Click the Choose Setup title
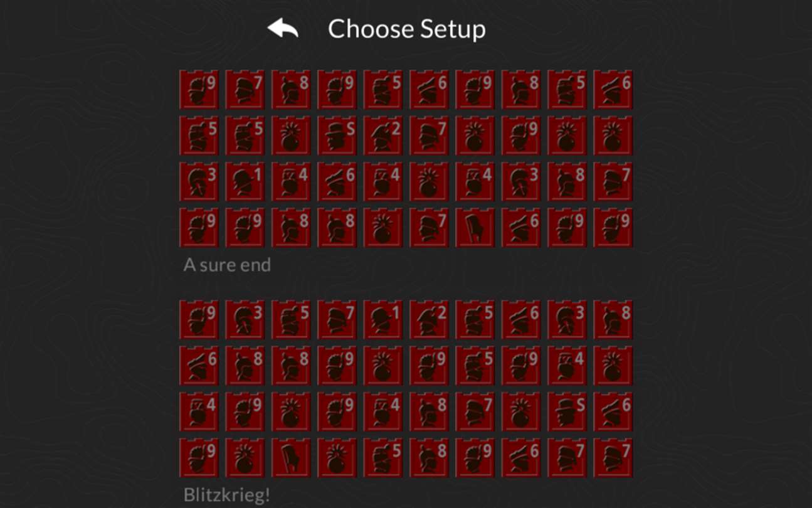 coord(407,29)
